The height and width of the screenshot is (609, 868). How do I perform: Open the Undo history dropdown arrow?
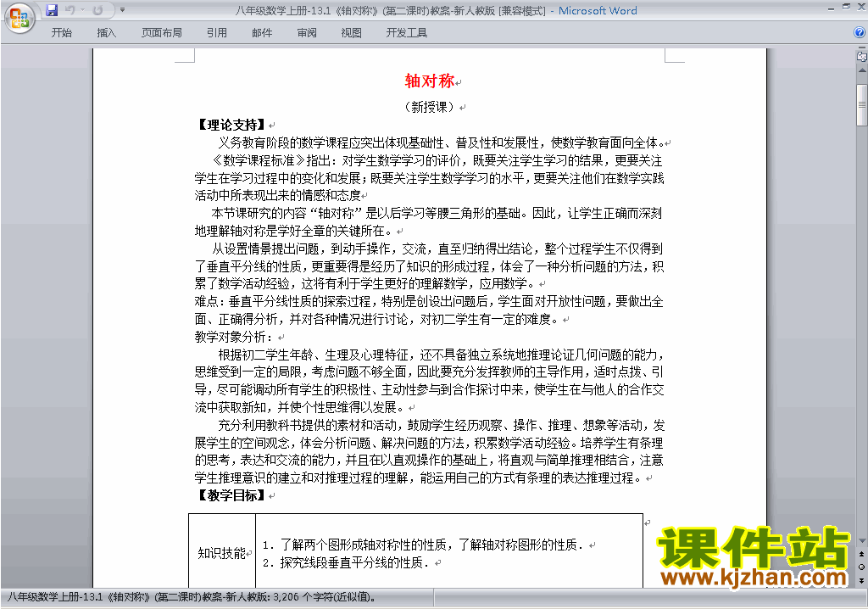coord(82,10)
